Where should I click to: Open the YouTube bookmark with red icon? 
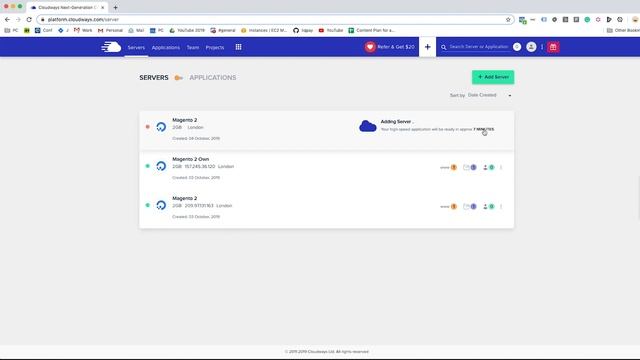pyautogui.click(x=331, y=30)
